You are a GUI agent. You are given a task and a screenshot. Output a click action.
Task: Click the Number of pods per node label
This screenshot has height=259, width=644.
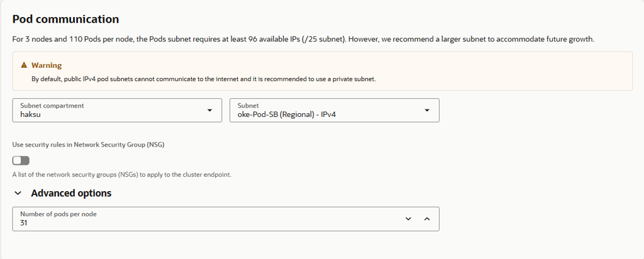point(58,214)
